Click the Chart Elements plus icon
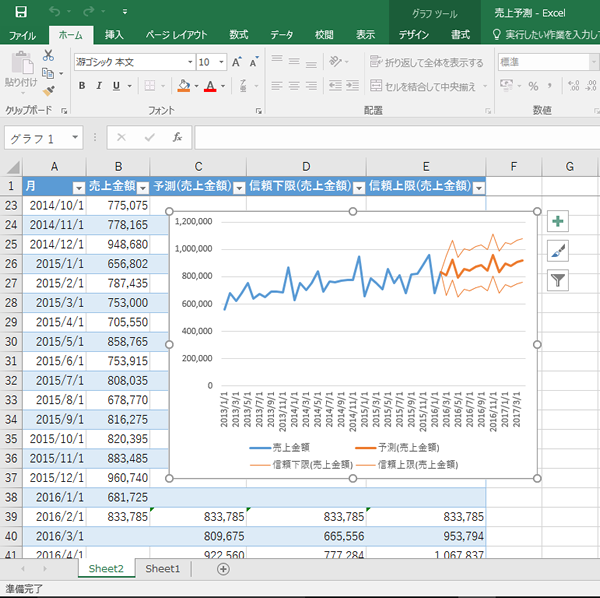600x598 pixels. pos(558,221)
